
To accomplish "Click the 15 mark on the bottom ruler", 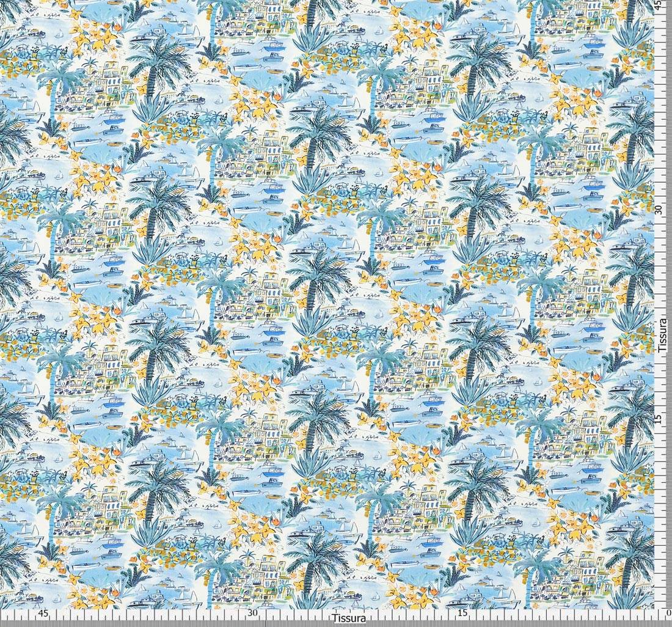I will click(462, 613).
